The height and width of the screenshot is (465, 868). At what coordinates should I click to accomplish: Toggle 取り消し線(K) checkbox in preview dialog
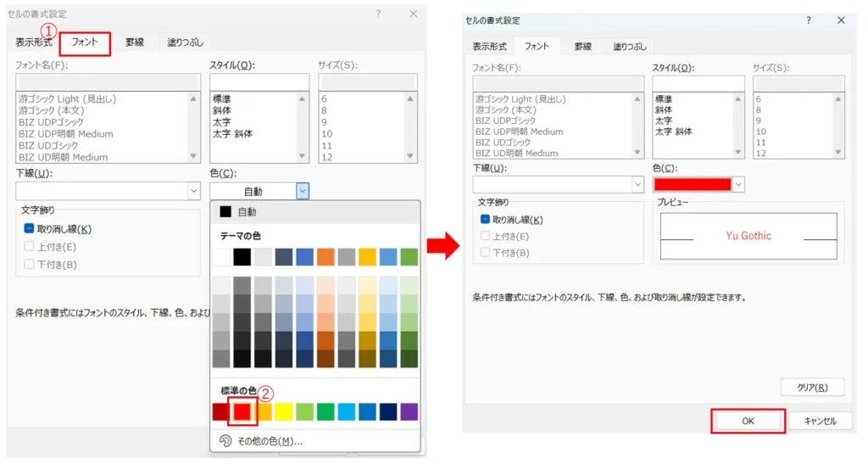485,220
